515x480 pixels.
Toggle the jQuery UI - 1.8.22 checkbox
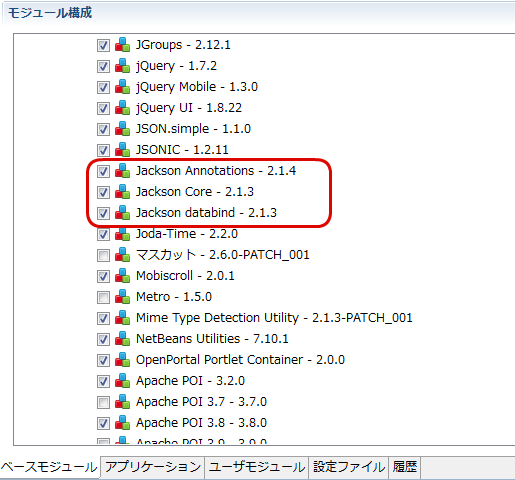click(103, 109)
